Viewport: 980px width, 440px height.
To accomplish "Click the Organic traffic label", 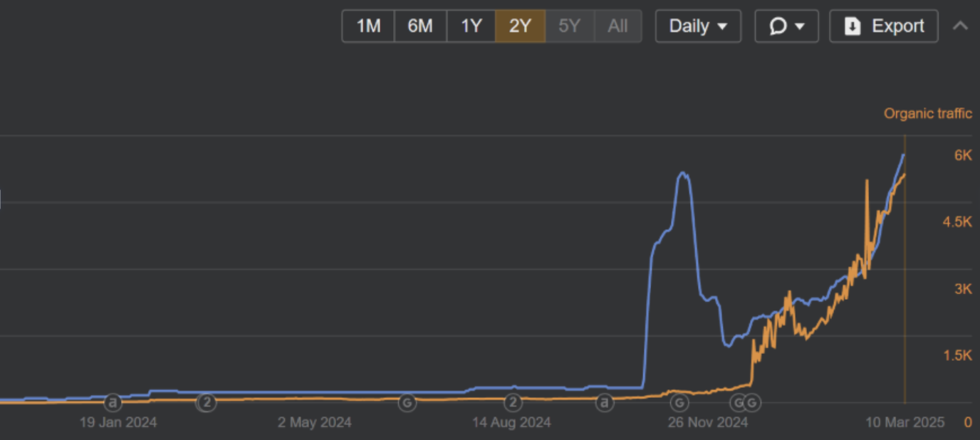I will tap(928, 113).
